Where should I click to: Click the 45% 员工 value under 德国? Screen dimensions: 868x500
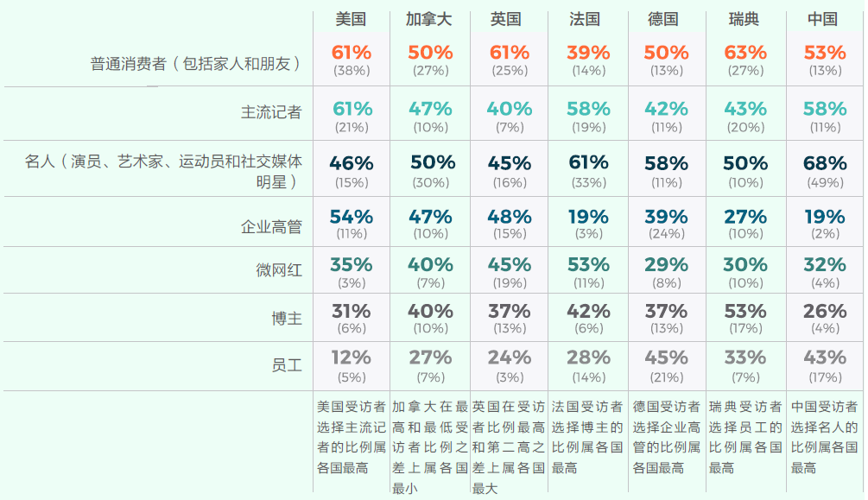[x=666, y=358]
